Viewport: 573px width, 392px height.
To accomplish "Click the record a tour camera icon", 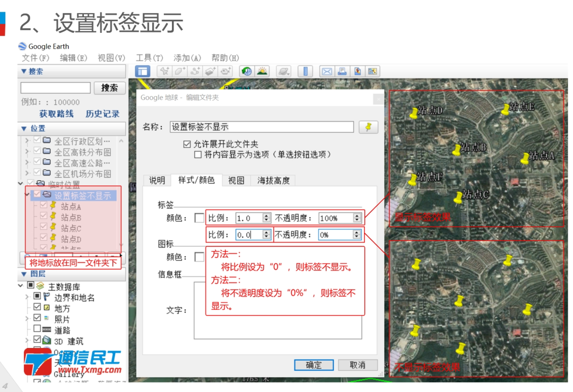I will 225,71.
